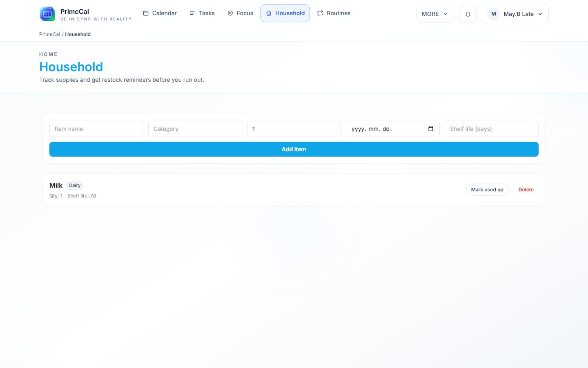Follow the PrimeCal breadcrumb link
The height and width of the screenshot is (368, 588).
coord(49,34)
